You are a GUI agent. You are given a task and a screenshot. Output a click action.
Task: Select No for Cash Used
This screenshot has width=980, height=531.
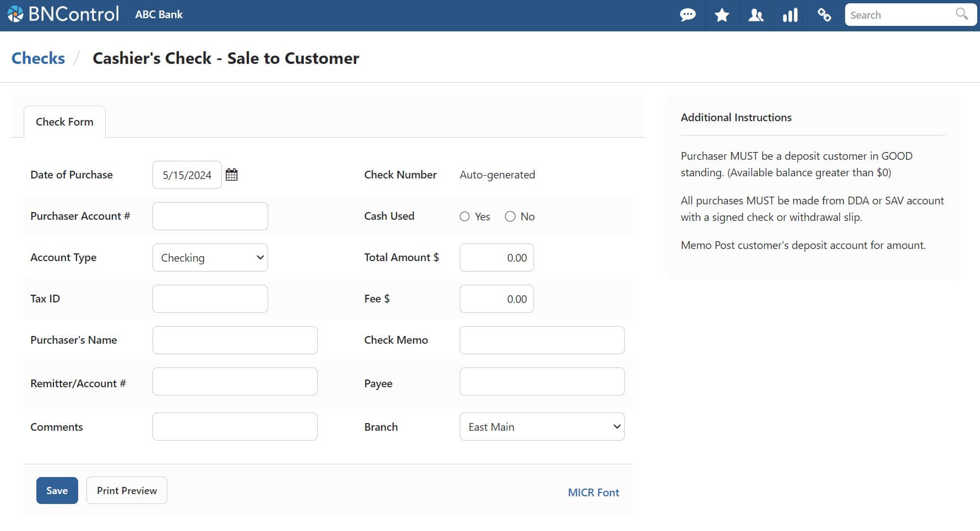tap(510, 216)
